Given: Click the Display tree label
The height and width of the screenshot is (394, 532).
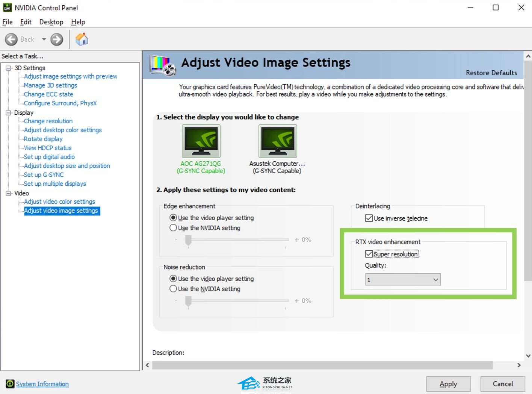Looking at the screenshot, I should tap(24, 113).
